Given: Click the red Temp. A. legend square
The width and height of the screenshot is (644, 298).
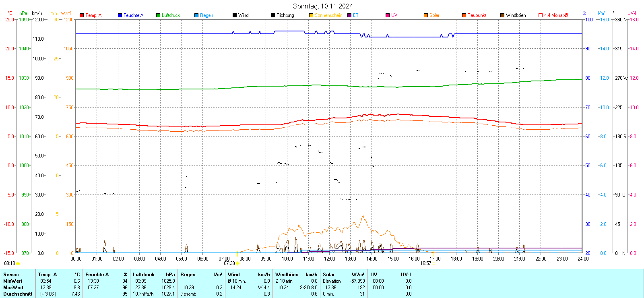Looking at the screenshot, I should coord(82,15).
